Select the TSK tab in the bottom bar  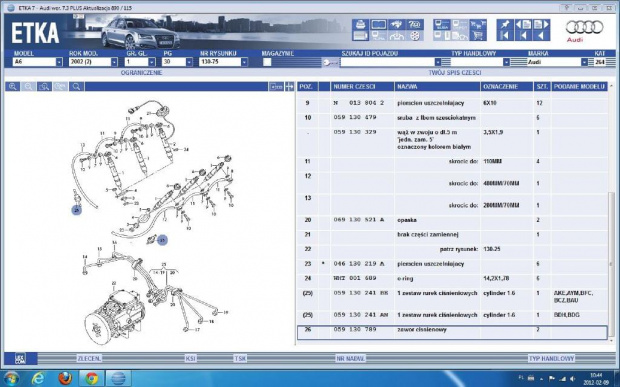pos(240,359)
